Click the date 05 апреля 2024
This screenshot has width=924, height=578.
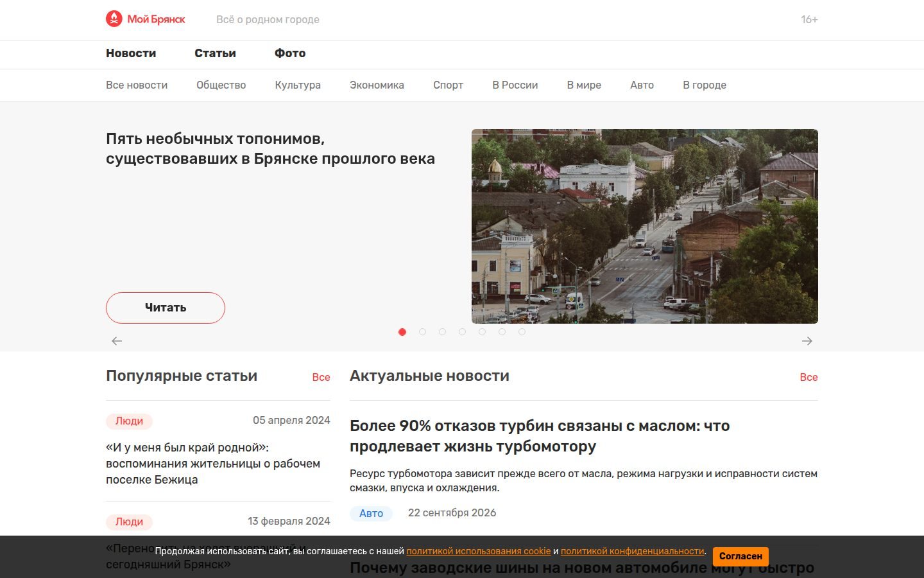[291, 420]
